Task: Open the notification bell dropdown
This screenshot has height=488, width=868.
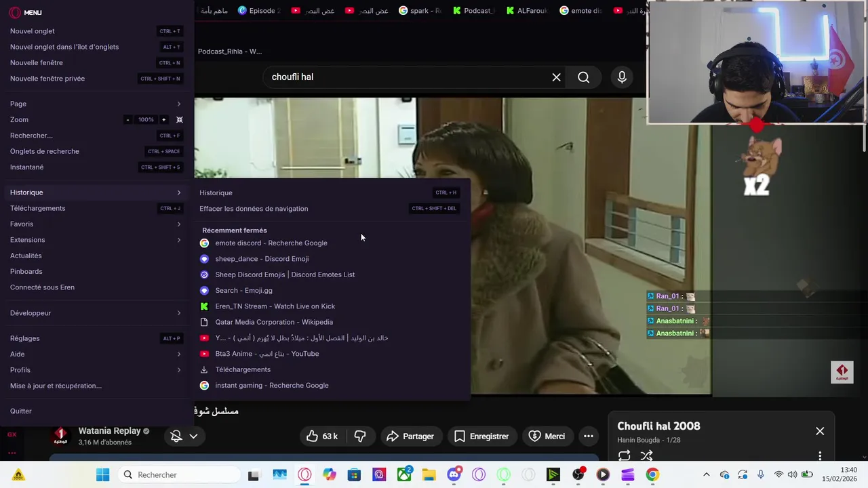Action: point(184,436)
